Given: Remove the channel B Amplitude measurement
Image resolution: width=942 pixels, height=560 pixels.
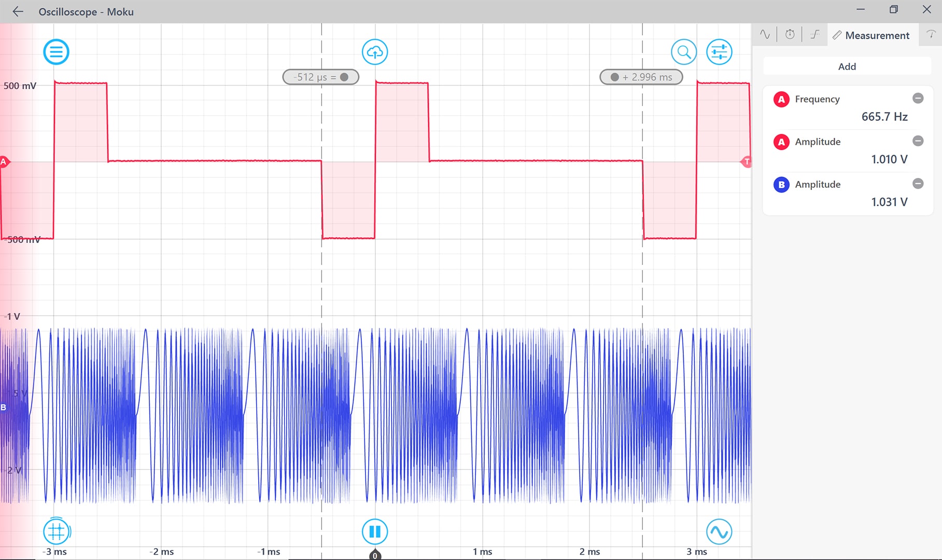Looking at the screenshot, I should tap(918, 184).
